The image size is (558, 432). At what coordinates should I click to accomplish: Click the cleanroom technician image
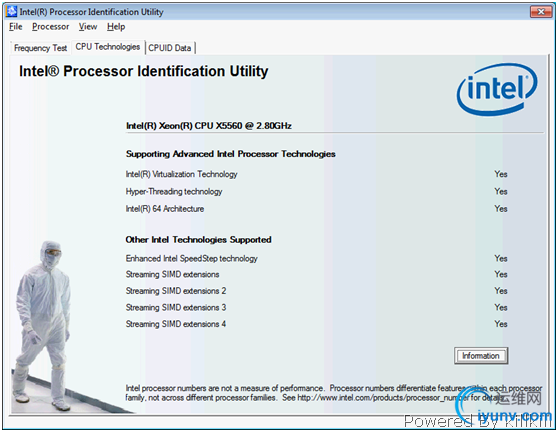(43, 325)
